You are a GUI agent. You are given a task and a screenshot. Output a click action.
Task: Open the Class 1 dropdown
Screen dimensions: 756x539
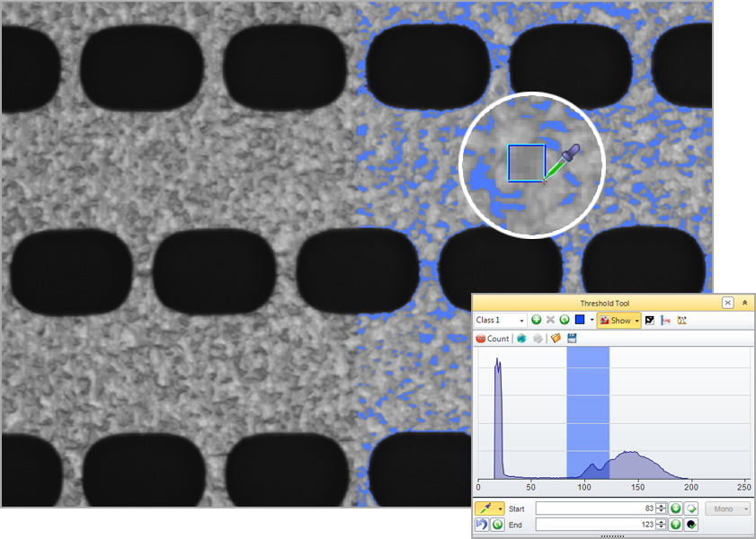(501, 320)
